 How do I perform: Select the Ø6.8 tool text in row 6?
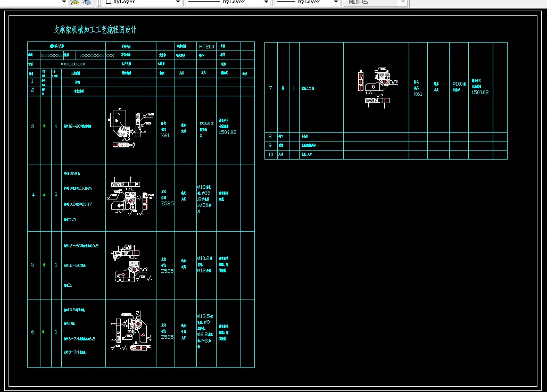point(205,335)
